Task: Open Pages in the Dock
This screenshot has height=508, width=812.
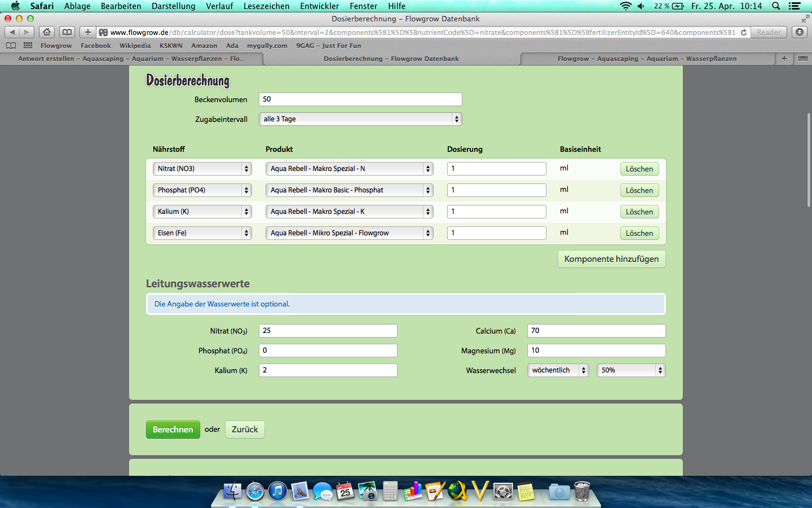Action: click(x=435, y=491)
